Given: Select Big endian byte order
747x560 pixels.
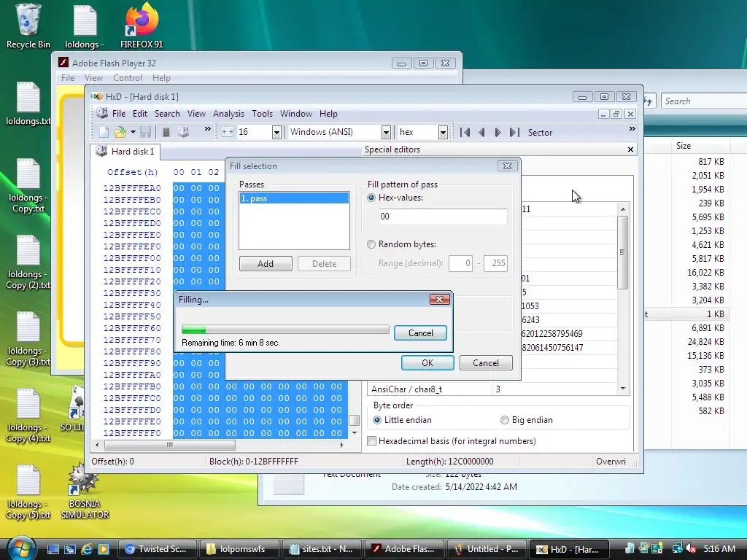Looking at the screenshot, I should [x=505, y=420].
